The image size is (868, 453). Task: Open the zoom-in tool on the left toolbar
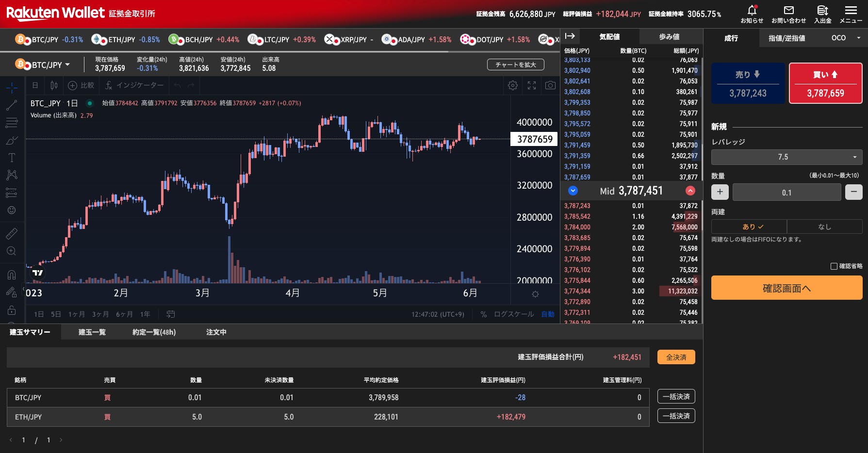11,251
